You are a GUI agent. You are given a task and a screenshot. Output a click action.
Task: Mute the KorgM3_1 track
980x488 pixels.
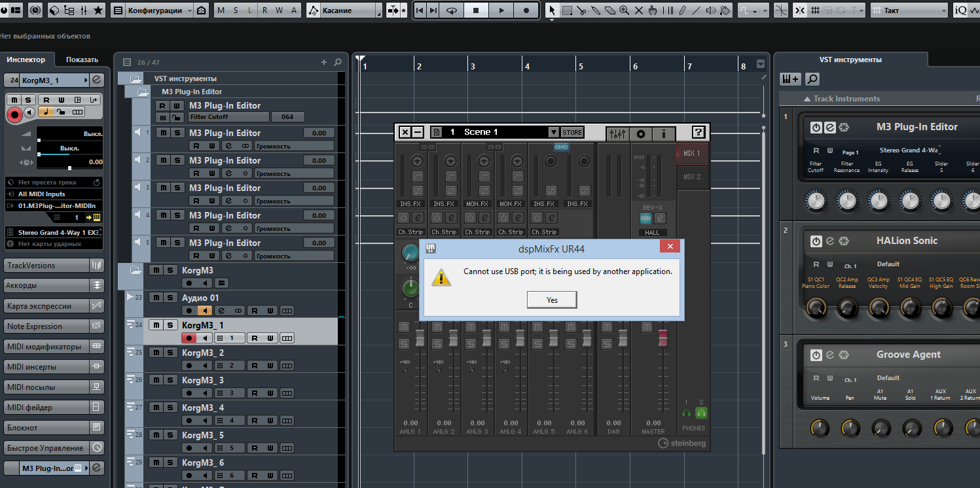pyautogui.click(x=156, y=325)
